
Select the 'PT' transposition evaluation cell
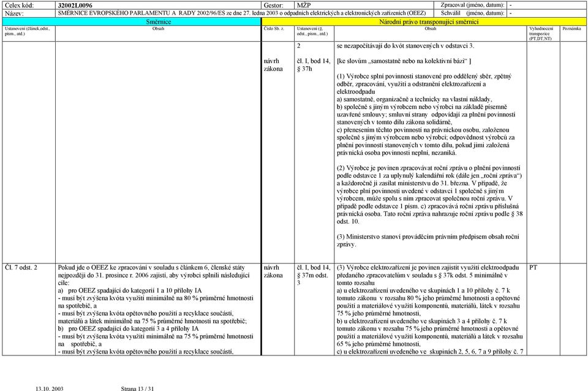click(x=533, y=268)
